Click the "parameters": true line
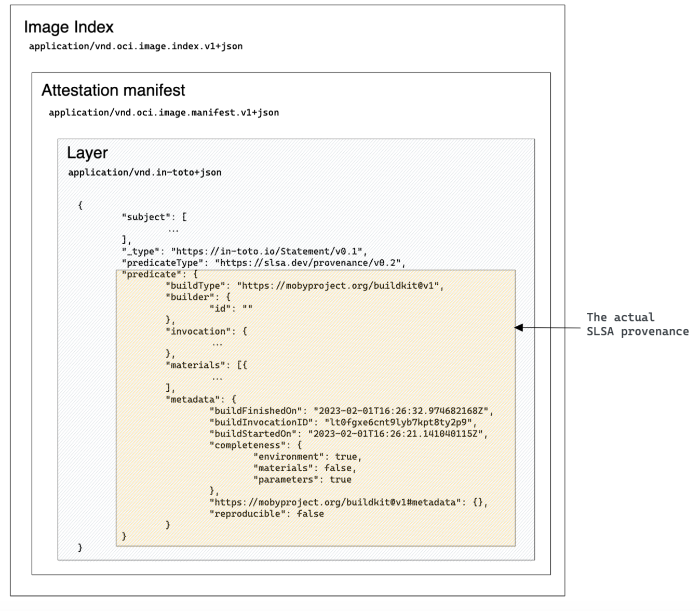 (x=302, y=480)
